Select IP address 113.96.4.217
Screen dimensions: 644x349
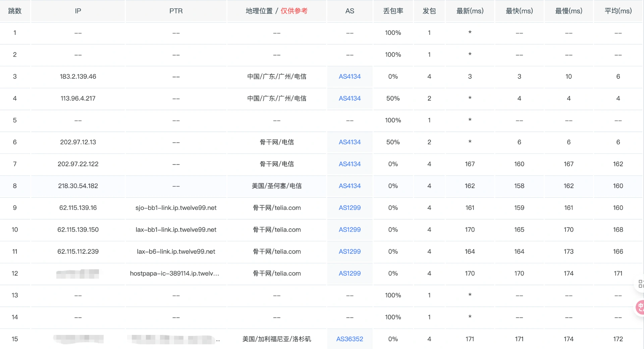coord(78,98)
